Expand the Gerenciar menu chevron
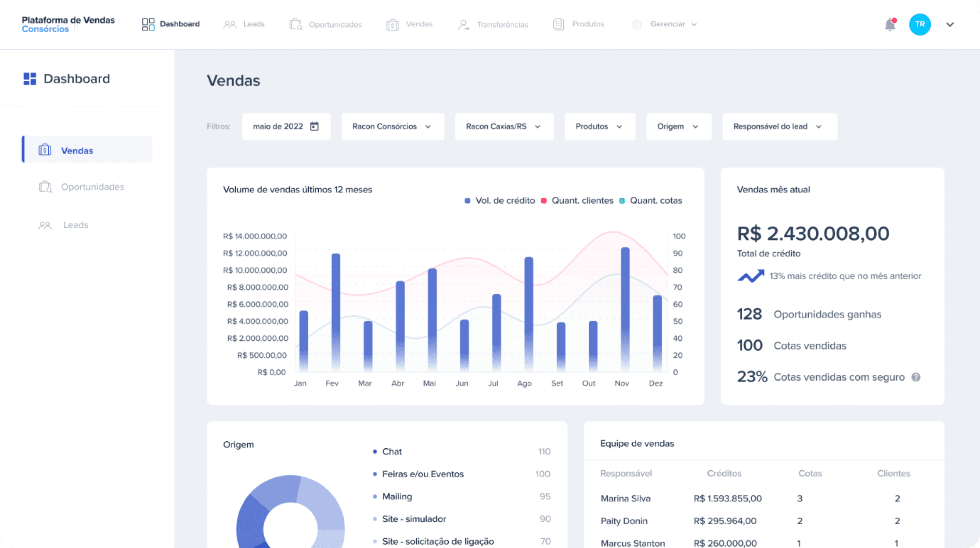The height and width of the screenshot is (548, 980). (694, 25)
